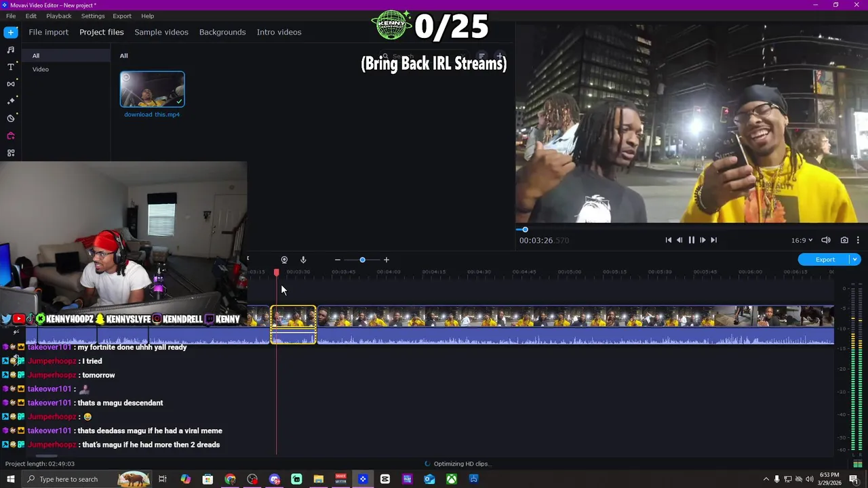This screenshot has width=868, height=488.
Task: Switch to the Backgrounds tab
Action: [222, 32]
